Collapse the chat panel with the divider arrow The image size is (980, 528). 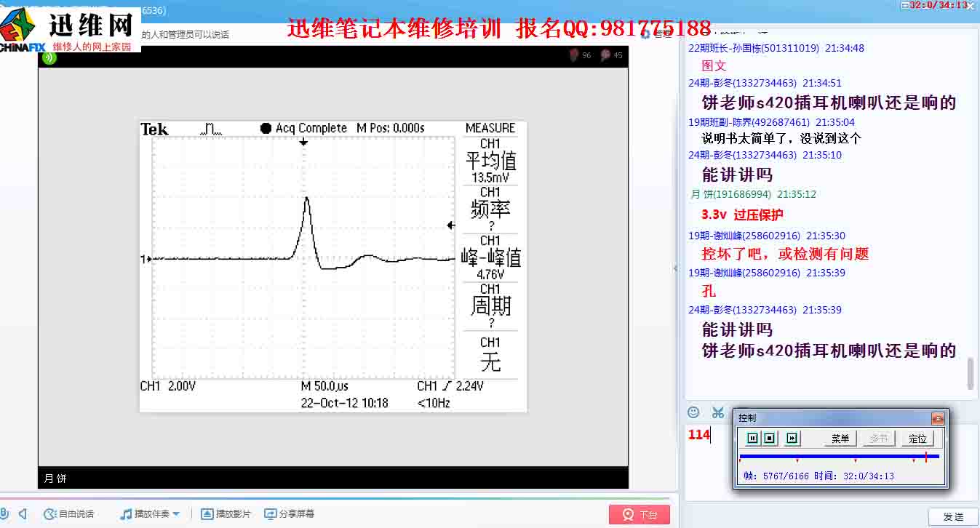click(674, 268)
